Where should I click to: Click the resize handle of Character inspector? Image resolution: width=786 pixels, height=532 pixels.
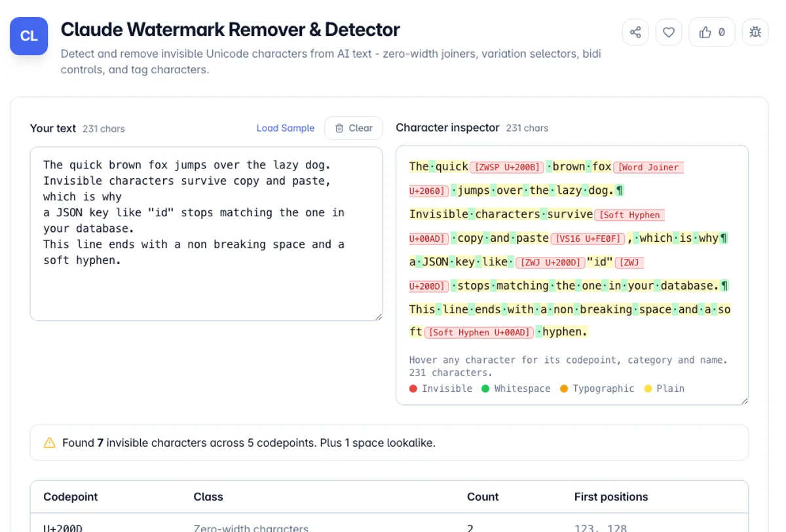coord(743,400)
